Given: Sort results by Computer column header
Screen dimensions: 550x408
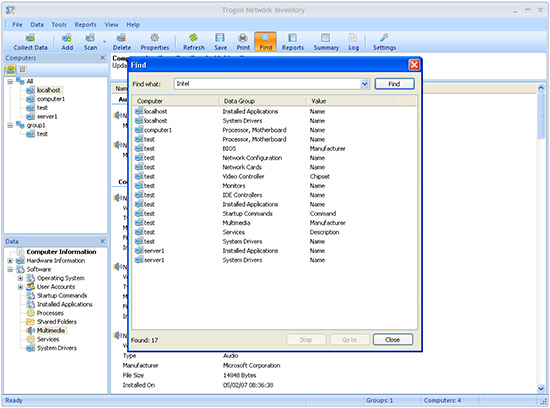Looking at the screenshot, I should click(x=176, y=101).
